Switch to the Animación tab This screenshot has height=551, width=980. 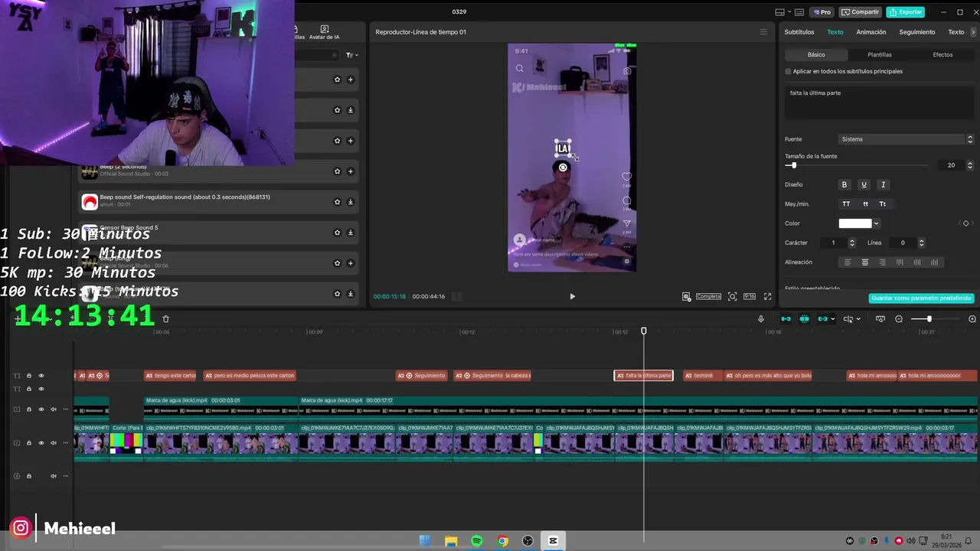tap(871, 32)
